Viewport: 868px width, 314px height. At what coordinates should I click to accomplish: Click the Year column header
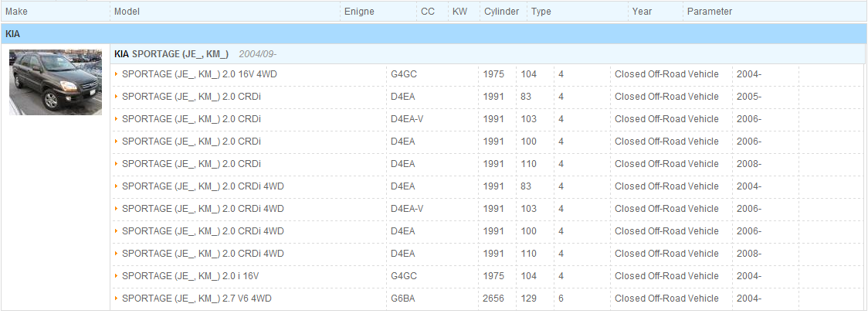(643, 12)
